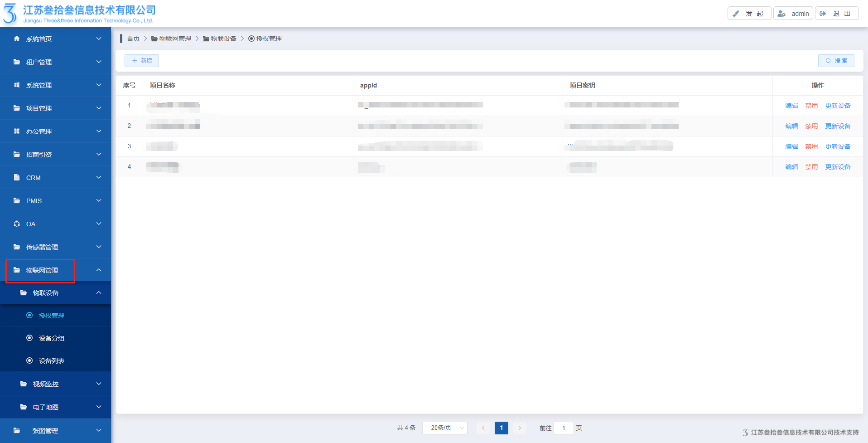Select the 设备列表 submenu item
The image size is (868, 443).
point(51,361)
